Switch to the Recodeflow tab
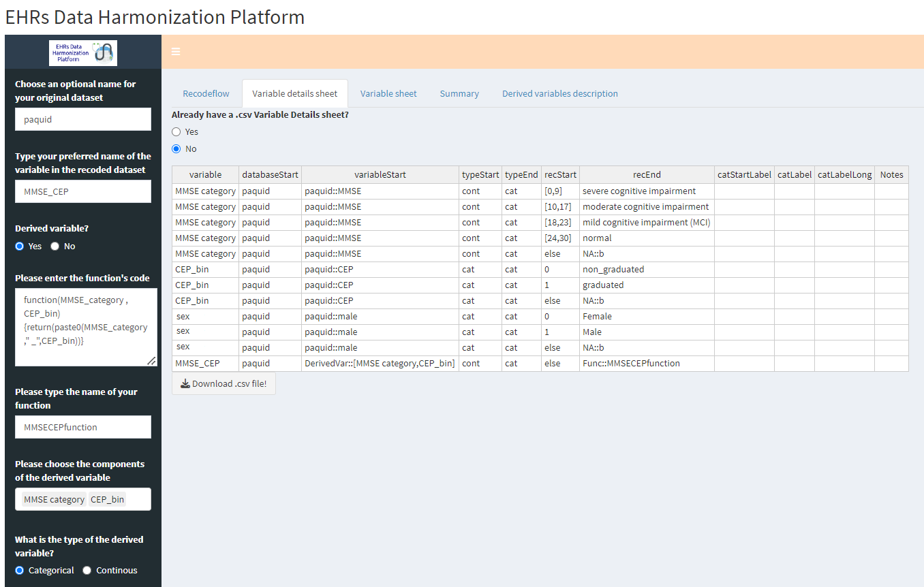This screenshot has height=587, width=924. [206, 93]
